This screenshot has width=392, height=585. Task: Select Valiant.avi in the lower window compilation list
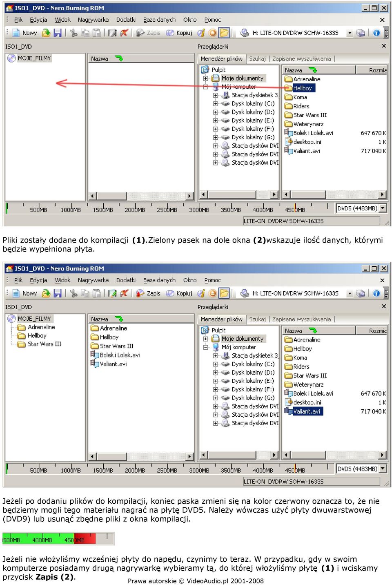(x=109, y=364)
